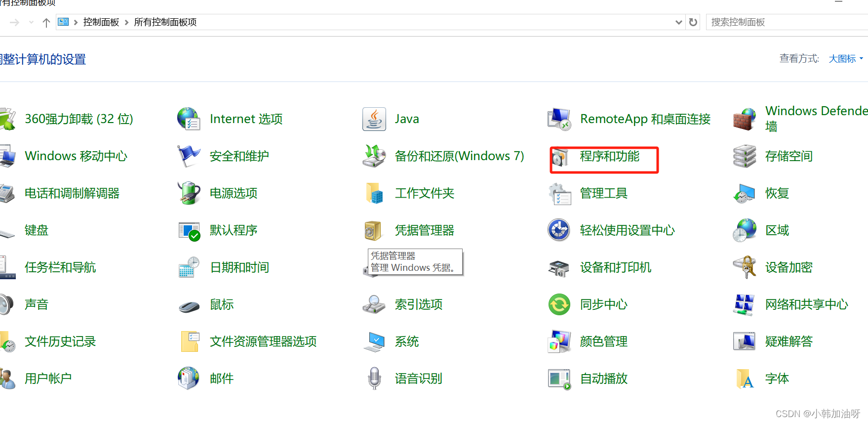Click the 搜索控制面板 search box
Viewport: 868px width, 423px height.
787,22
